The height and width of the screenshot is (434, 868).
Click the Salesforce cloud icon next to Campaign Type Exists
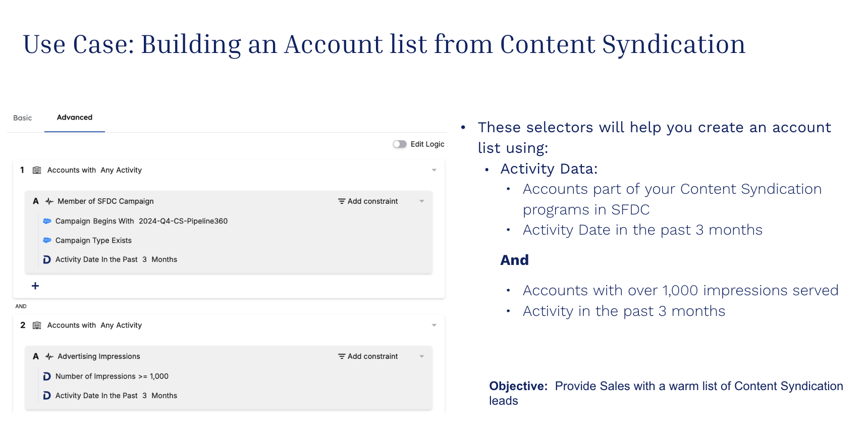pyautogui.click(x=47, y=240)
